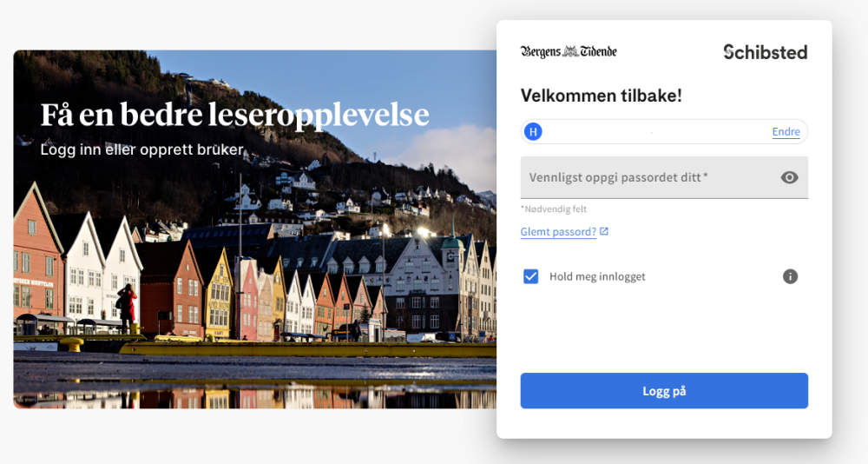Click the account email pill field
868x464 pixels.
(664, 132)
